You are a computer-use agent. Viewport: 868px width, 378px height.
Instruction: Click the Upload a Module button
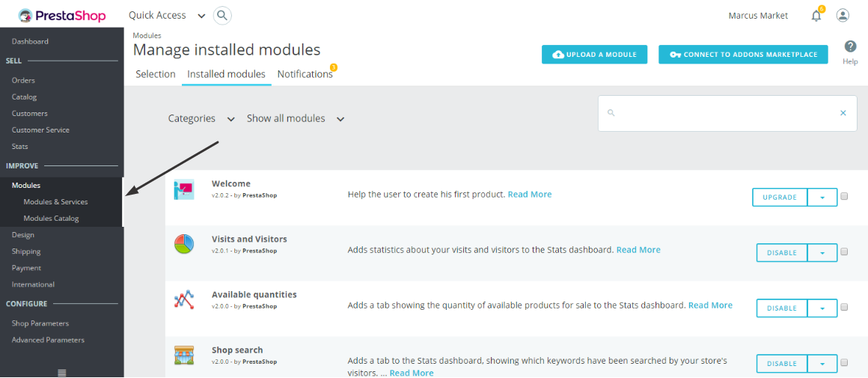tap(594, 55)
